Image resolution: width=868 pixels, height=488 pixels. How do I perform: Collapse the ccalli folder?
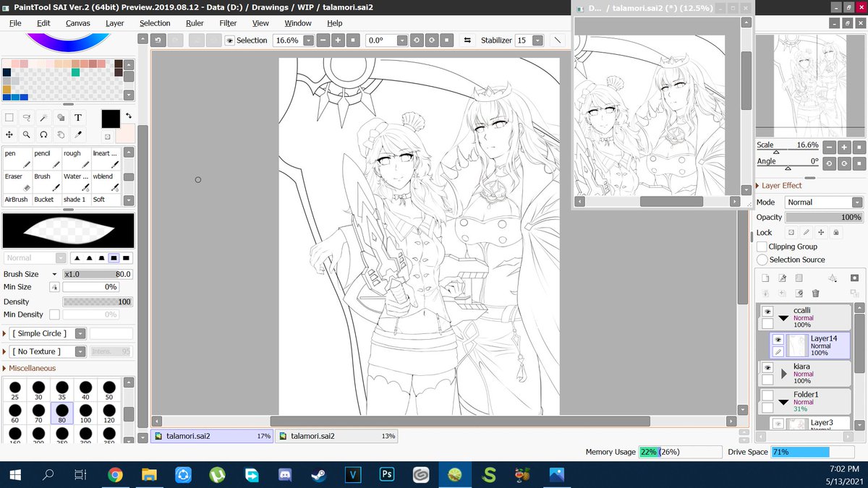(x=783, y=317)
